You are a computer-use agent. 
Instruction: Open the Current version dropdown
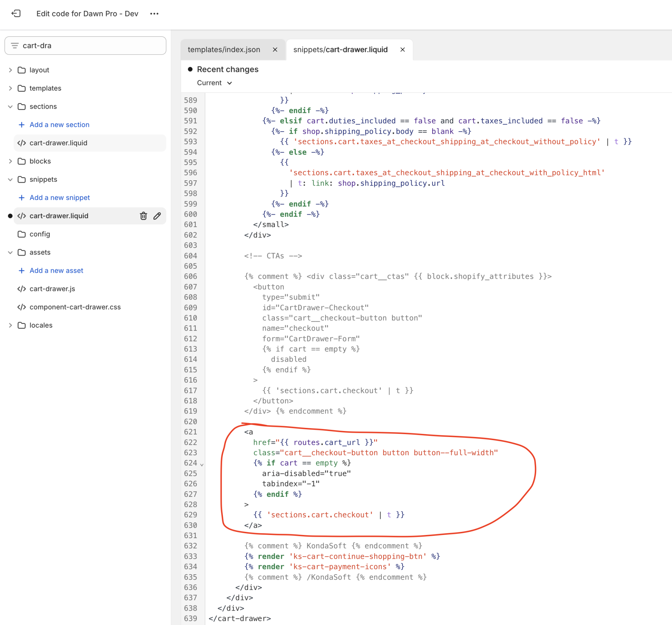pos(214,83)
